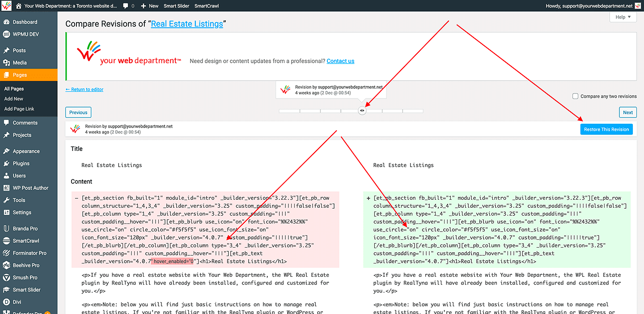Click the Tools wrench icon

click(x=6, y=200)
